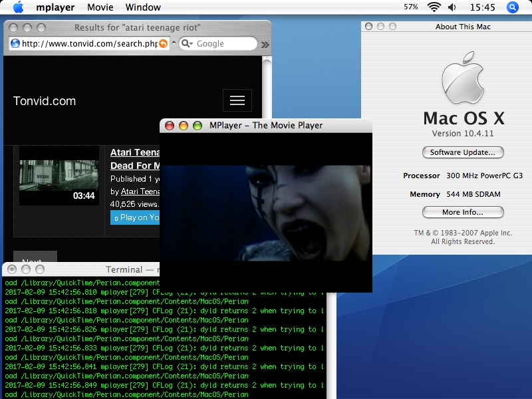This screenshot has width=532, height=399.
Task: Click the orange reload icon in address bar
Action: click(x=163, y=43)
